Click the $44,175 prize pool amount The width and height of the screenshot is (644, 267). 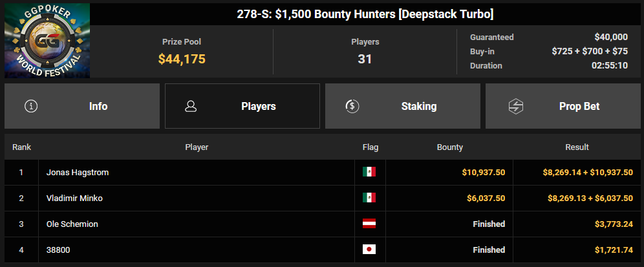[182, 59]
